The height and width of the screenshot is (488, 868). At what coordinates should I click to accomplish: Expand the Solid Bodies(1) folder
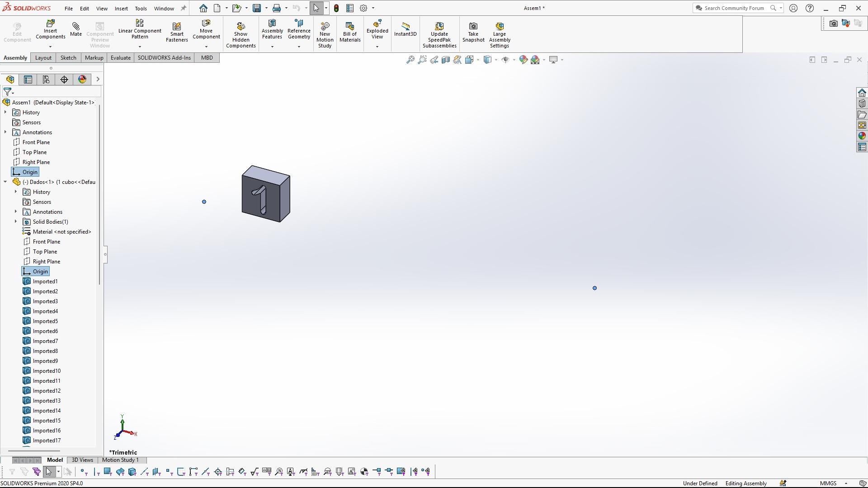16,222
